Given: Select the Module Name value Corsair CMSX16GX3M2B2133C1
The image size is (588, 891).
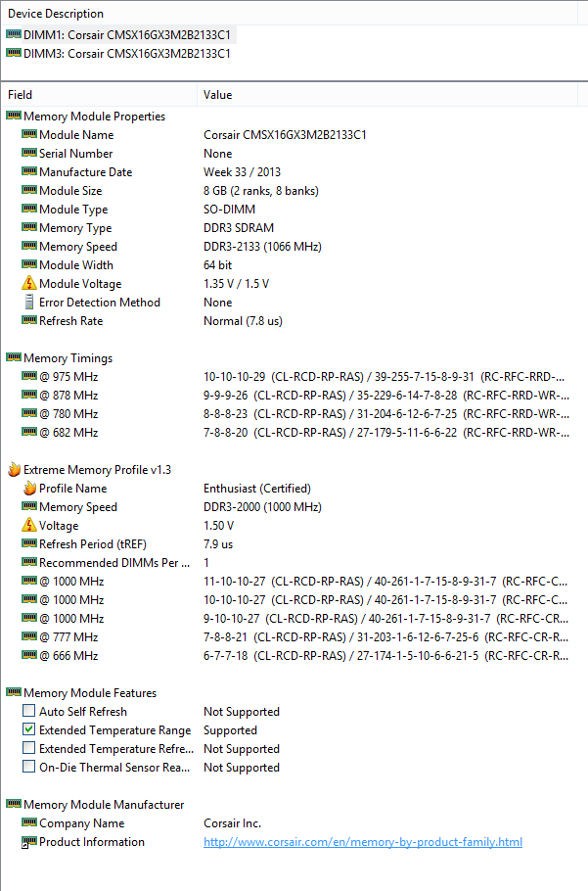Looking at the screenshot, I should [285, 135].
